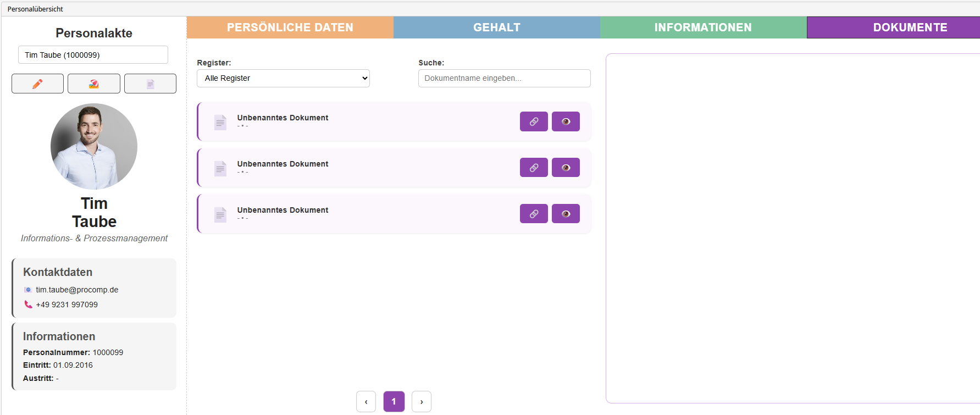Click link icon of first Unbenanntes Dokument
980x415 pixels.
pos(534,121)
